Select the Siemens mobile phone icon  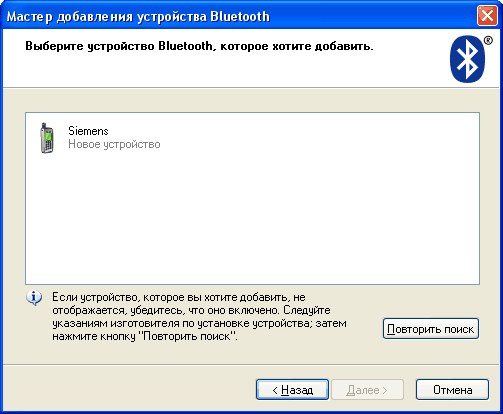click(x=47, y=138)
